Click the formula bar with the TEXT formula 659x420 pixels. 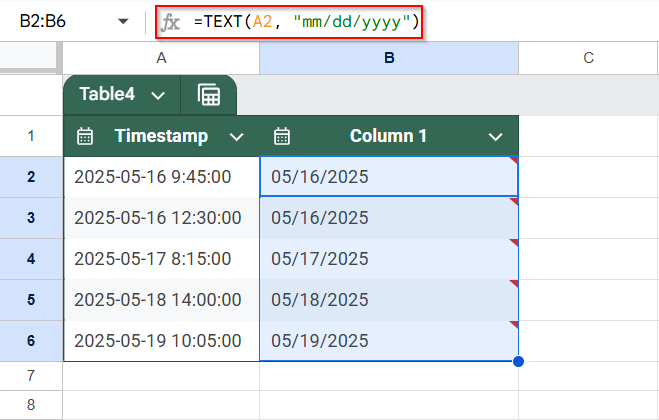click(x=307, y=22)
